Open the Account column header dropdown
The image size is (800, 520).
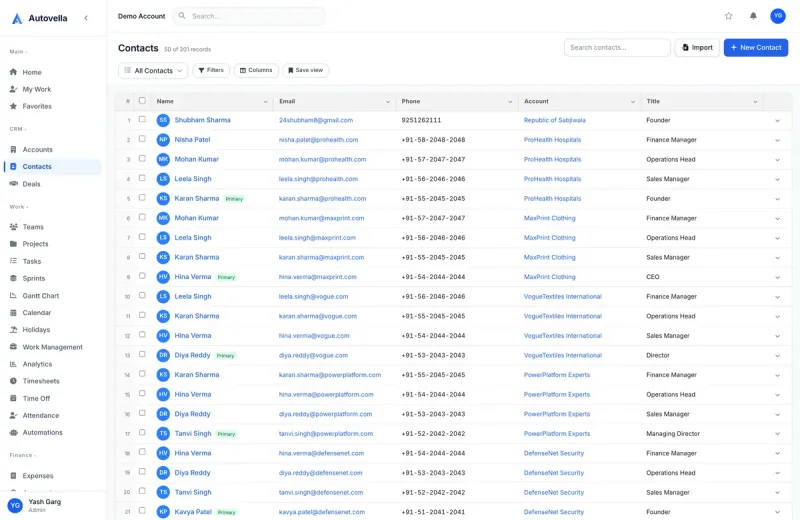pos(633,102)
